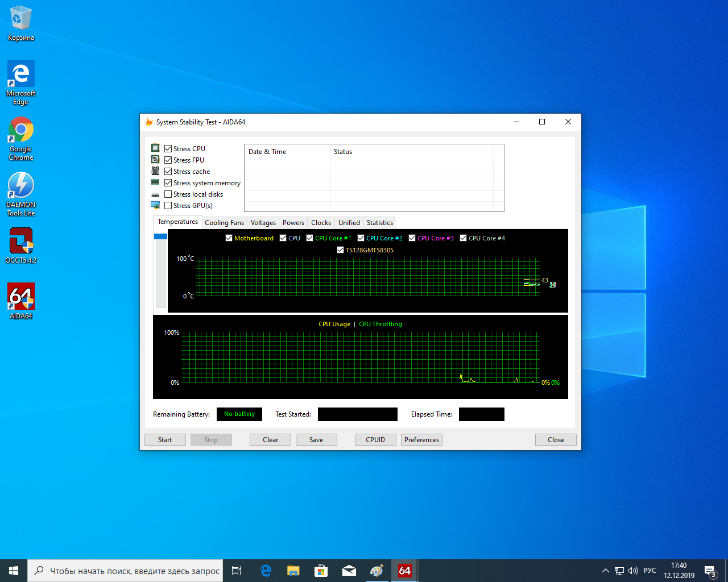Select the AIDA64 taskbar icon
The image size is (728, 582).
pyautogui.click(x=404, y=571)
